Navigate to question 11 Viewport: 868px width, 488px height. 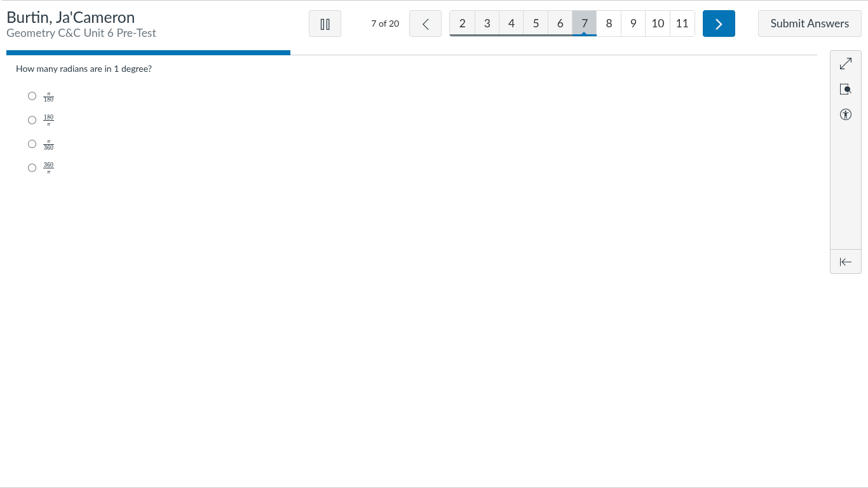(682, 24)
